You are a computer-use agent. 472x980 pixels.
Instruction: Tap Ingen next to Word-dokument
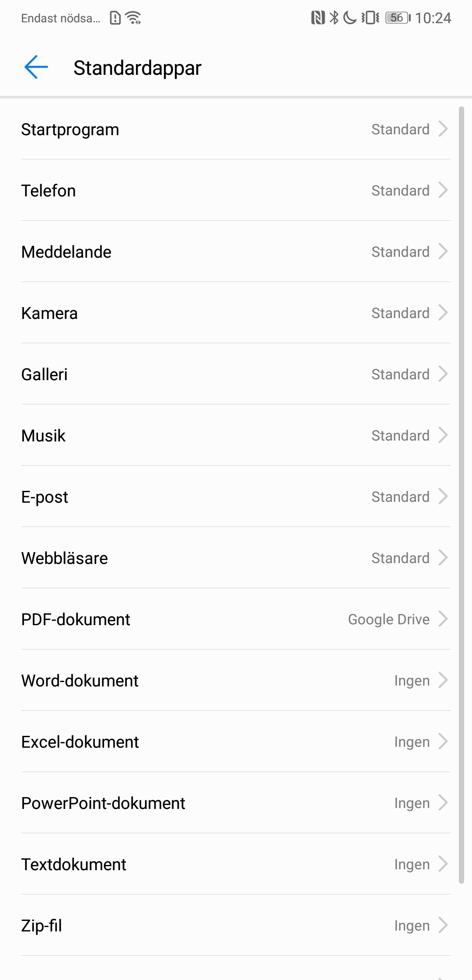(x=412, y=681)
